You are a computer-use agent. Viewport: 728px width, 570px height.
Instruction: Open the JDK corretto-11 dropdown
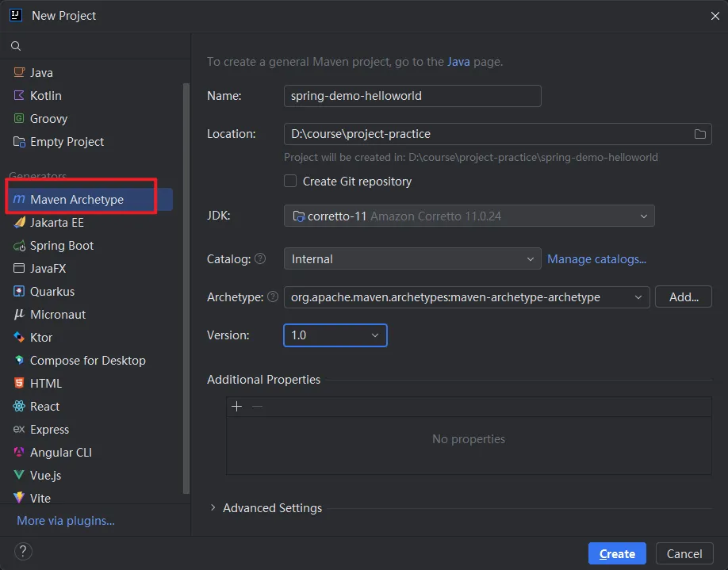469,216
